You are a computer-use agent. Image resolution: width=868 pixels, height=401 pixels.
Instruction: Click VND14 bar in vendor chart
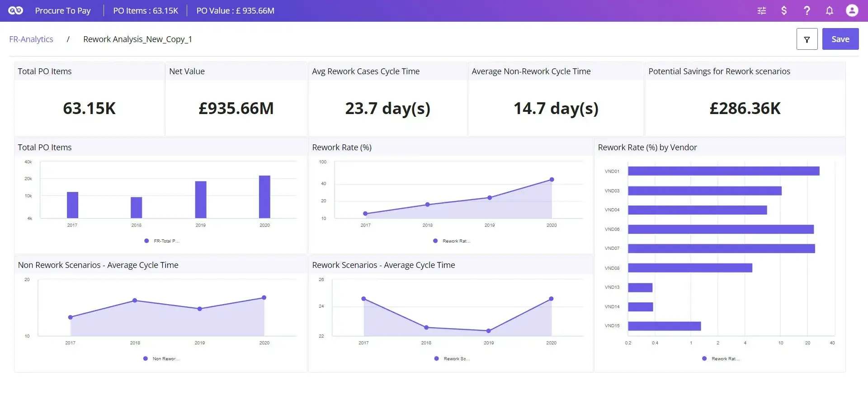(x=641, y=307)
